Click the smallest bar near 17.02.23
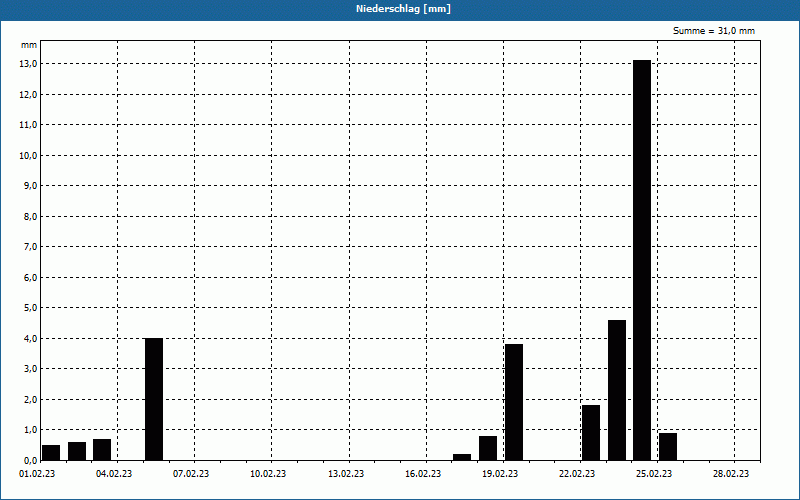Viewport: 800px width, 500px height. (x=462, y=457)
